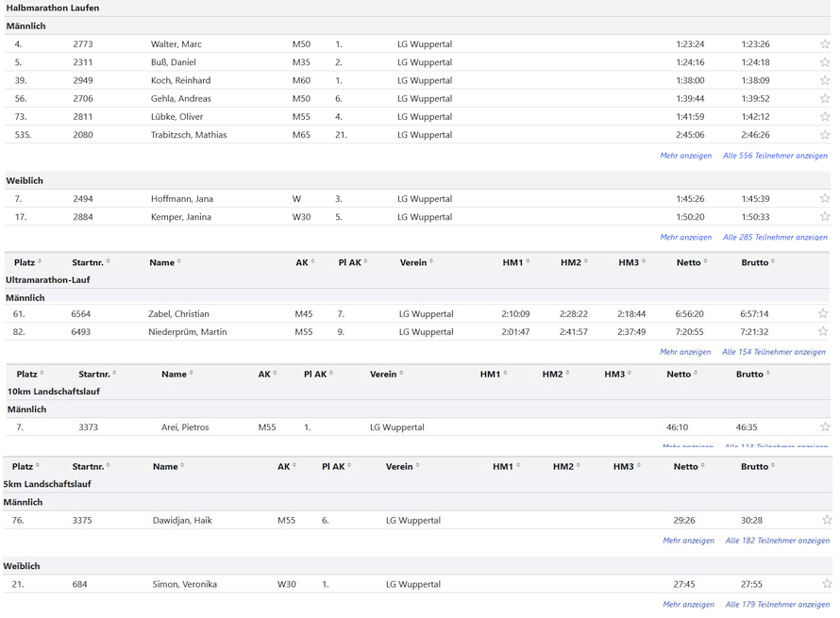Star the Zabel, Christian ultramarathon row
This screenshot has height=618, width=840.
click(x=823, y=313)
